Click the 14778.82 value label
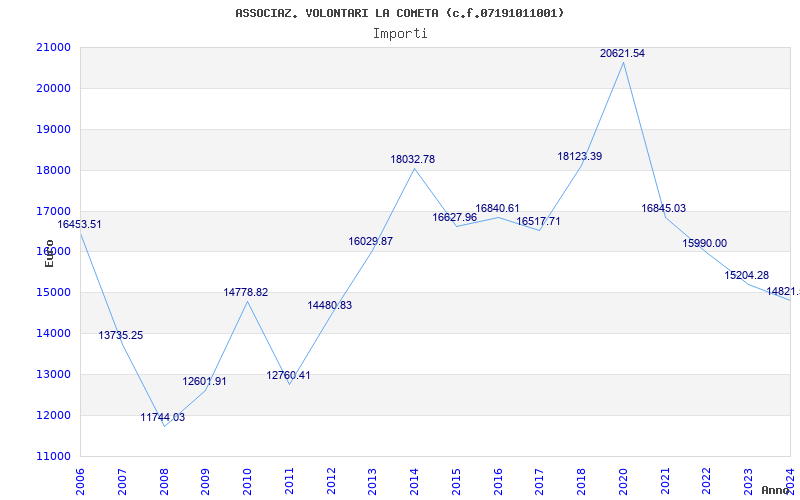 point(246,292)
